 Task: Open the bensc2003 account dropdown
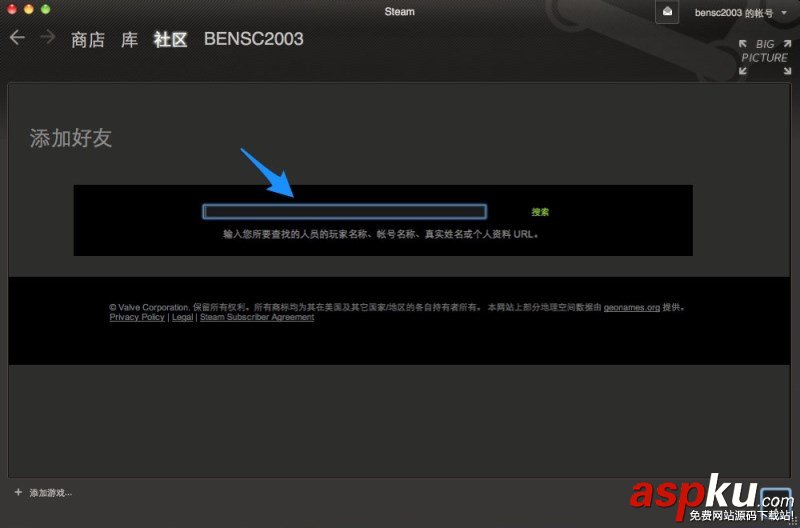(741, 13)
